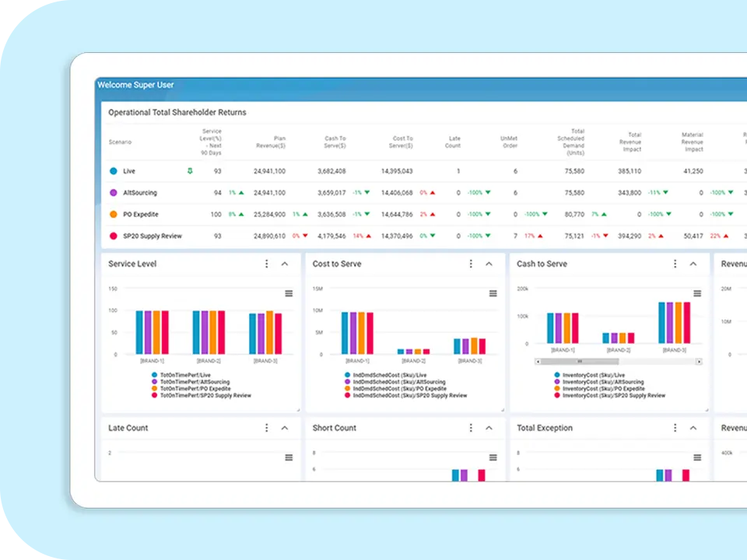Toggle InventoryCost (Sku)/PO Expedite legend series
This screenshot has width=747, height=560.
coord(604,389)
